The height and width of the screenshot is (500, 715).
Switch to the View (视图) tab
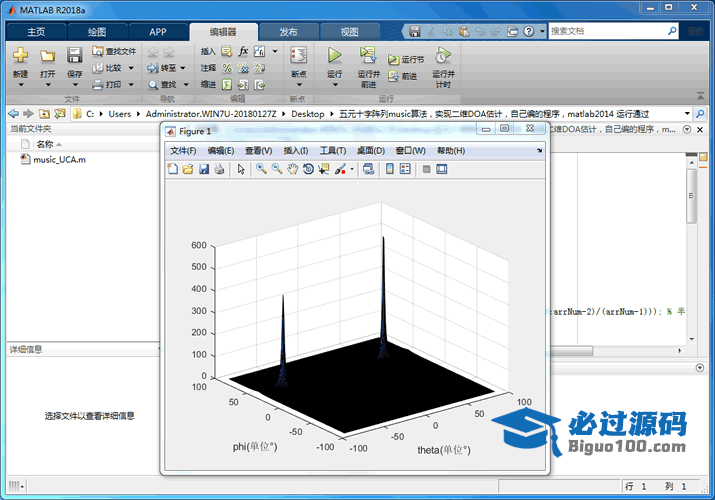coord(350,32)
